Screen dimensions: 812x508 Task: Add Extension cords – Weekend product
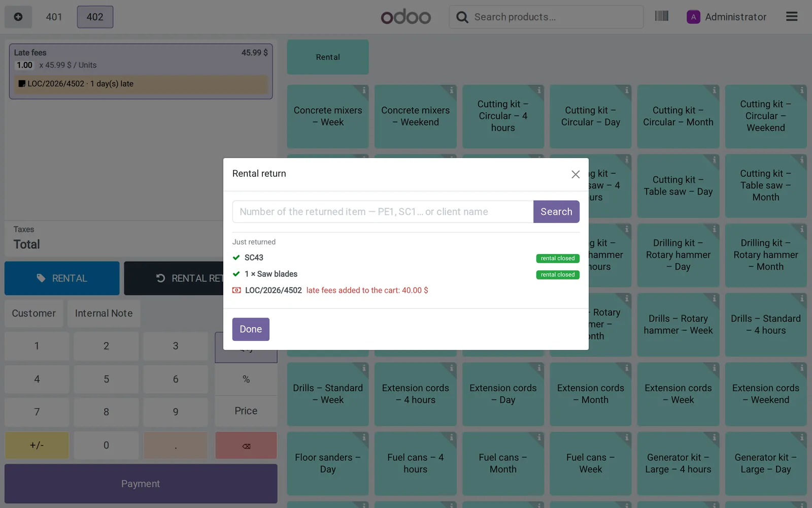click(x=766, y=394)
